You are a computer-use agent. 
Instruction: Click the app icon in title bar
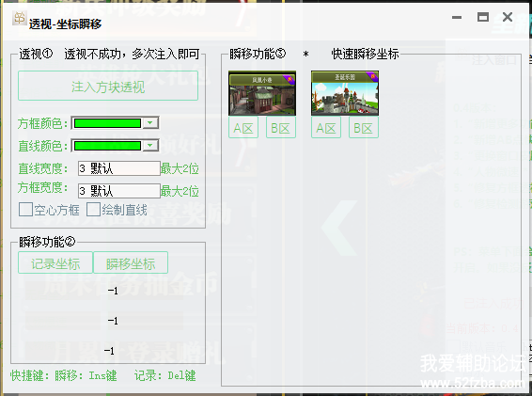[x=19, y=18]
